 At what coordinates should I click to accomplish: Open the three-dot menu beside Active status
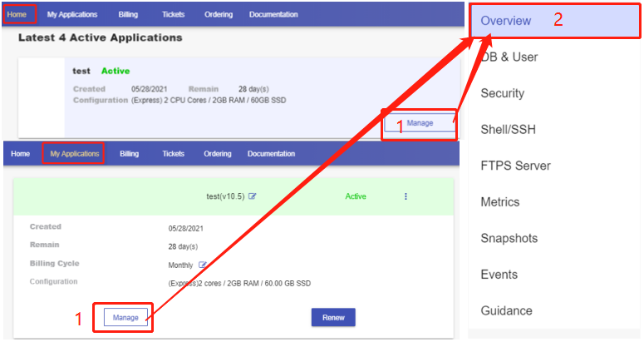[x=406, y=196]
